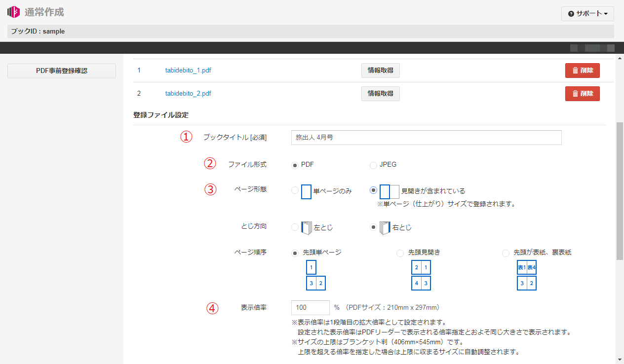The width and height of the screenshot is (624, 364).
Task: Open the サポート dropdown menu
Action: coord(587,14)
